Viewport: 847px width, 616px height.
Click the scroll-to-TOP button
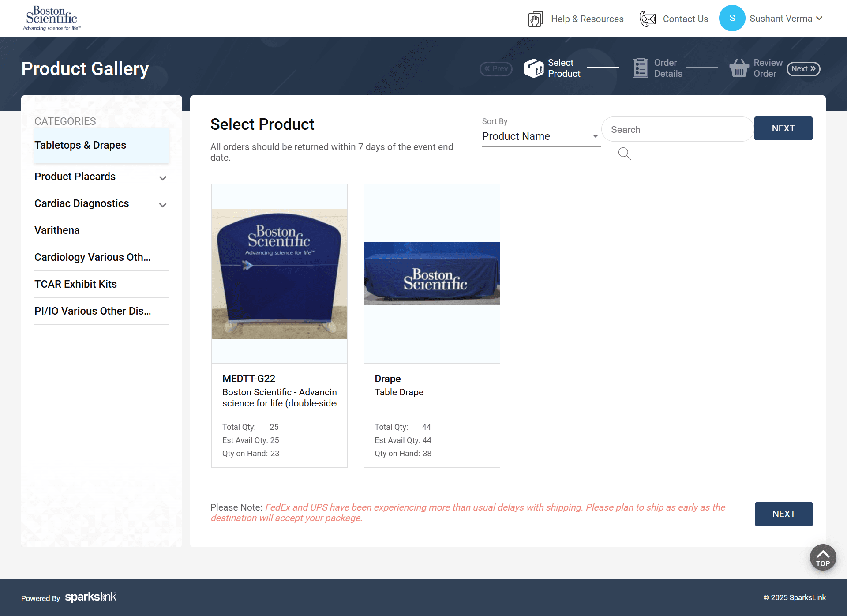click(x=822, y=557)
